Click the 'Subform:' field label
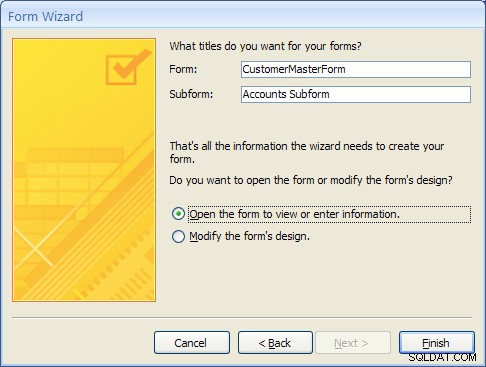 point(191,94)
